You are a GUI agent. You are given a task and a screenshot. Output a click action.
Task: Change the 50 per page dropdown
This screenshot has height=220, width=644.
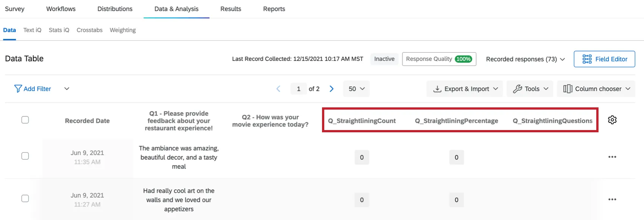356,89
